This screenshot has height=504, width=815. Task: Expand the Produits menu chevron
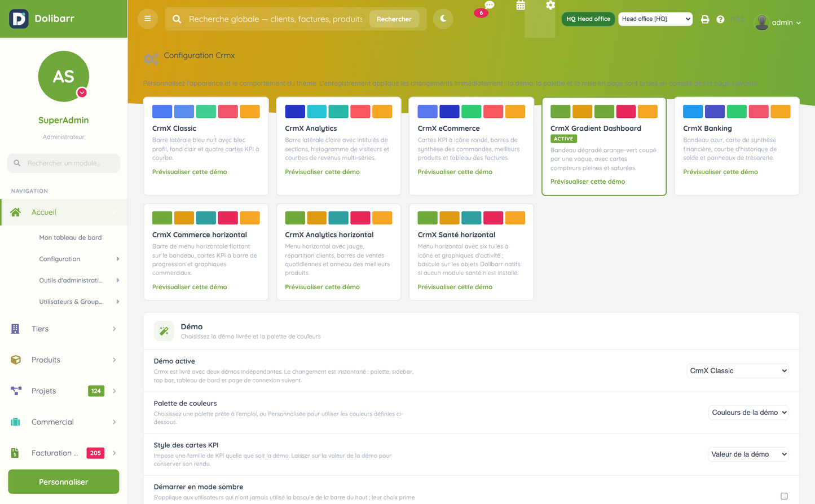pos(114,360)
